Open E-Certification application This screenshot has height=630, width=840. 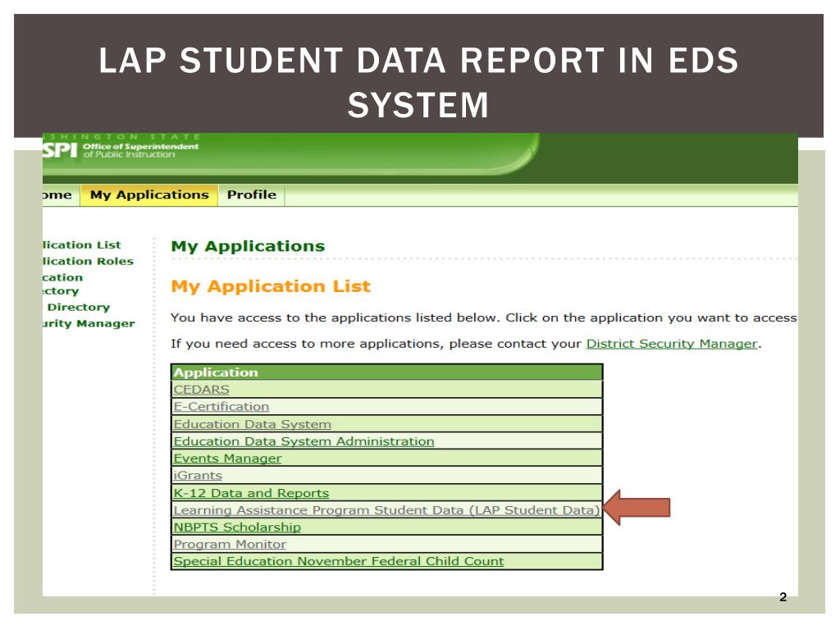(x=221, y=407)
